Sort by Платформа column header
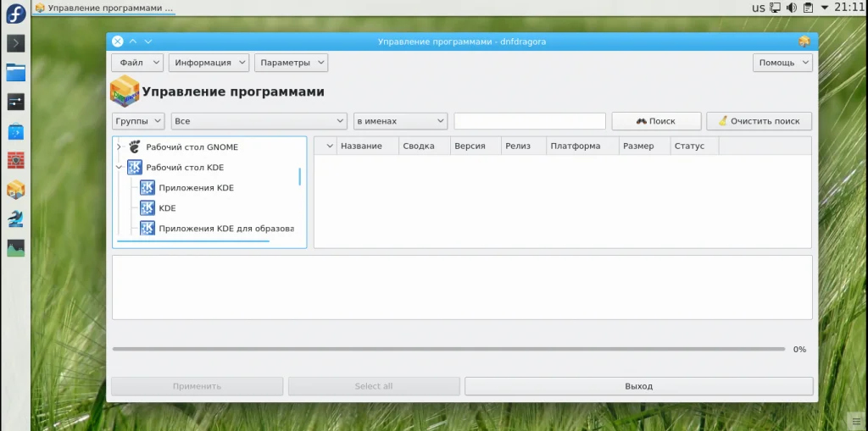The width and height of the screenshot is (868, 431). (x=582, y=146)
